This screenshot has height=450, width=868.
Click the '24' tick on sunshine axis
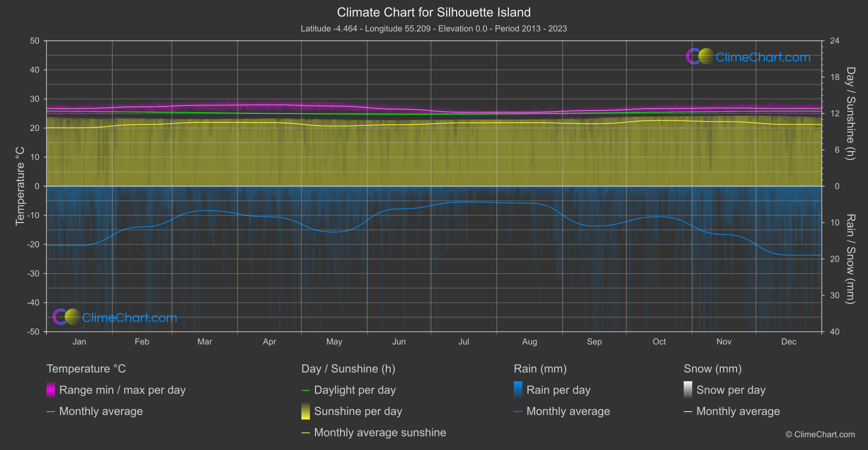(x=835, y=41)
